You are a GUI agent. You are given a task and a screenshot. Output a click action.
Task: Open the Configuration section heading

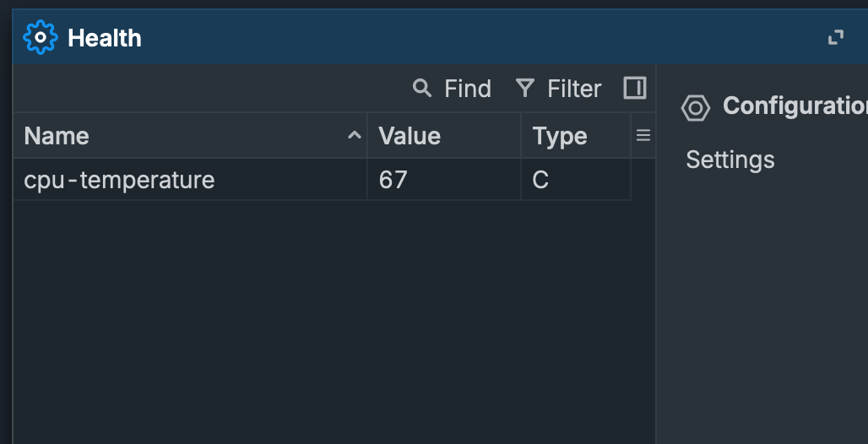tap(795, 106)
